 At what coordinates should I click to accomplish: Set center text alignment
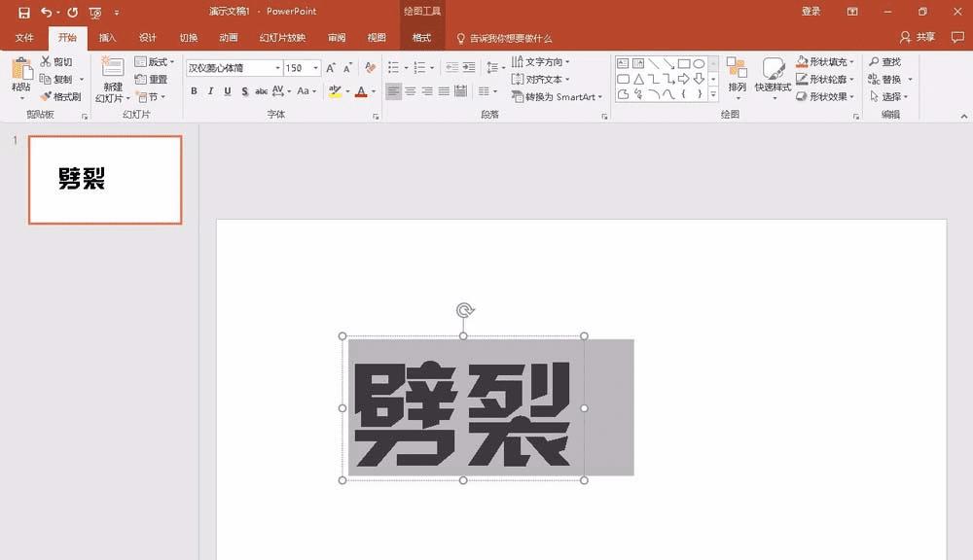tap(411, 91)
